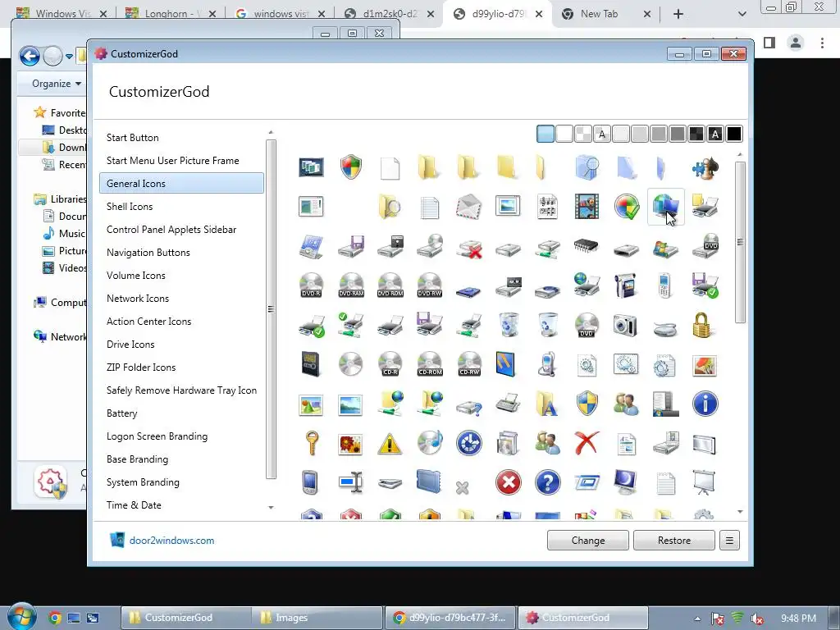Screen dimensions: 840x630
Task: Choose the yellow warning triangle icon
Action: [x=390, y=444]
